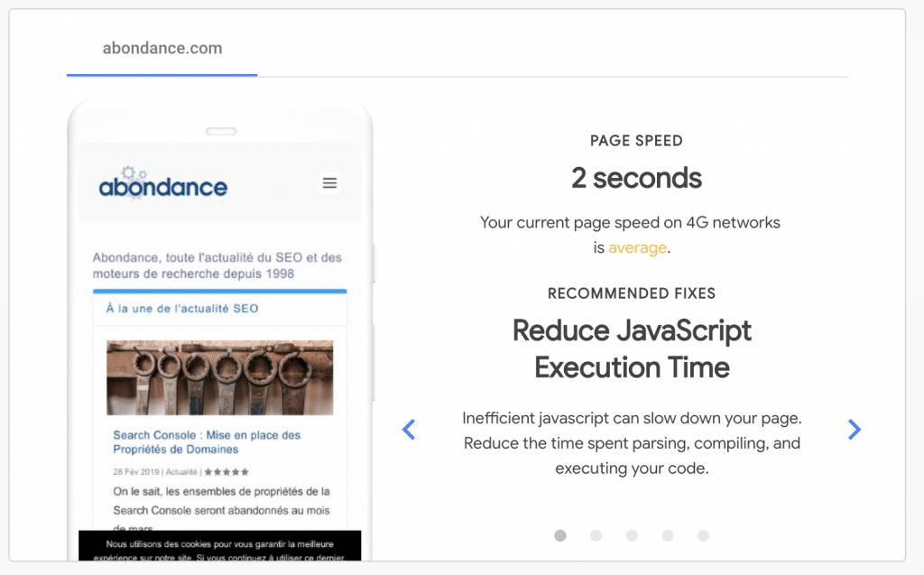
Task: Open the Search Console article link
Action: [x=207, y=442]
